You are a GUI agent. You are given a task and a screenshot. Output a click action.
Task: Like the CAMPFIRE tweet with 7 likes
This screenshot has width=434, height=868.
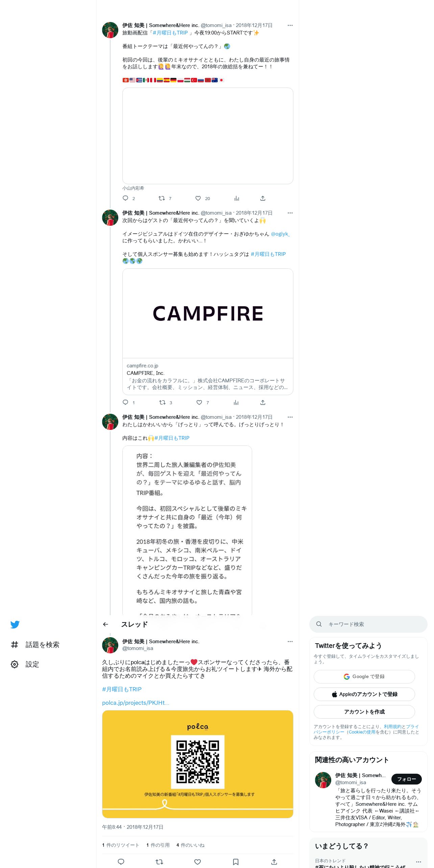click(199, 402)
